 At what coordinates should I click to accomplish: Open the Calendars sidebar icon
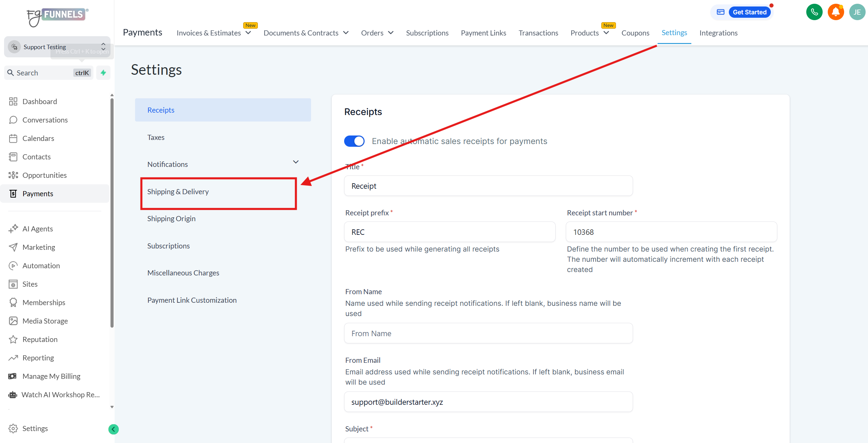pyautogui.click(x=13, y=138)
